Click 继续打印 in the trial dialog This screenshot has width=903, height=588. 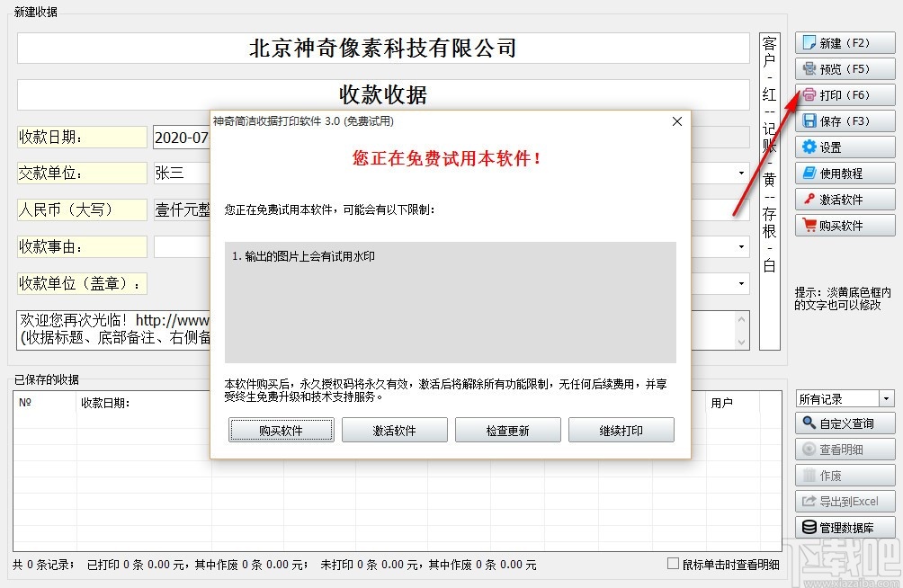(x=621, y=430)
